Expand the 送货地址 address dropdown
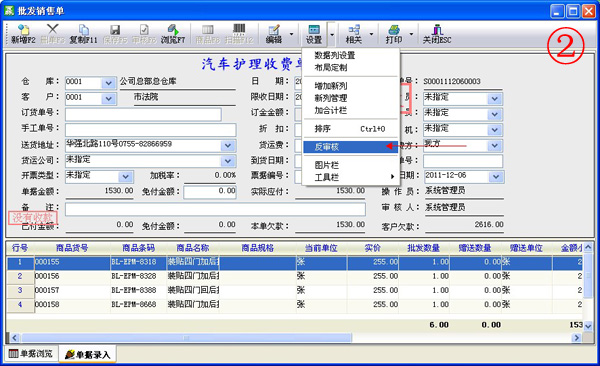This screenshot has height=366, width=600. pyautogui.click(x=228, y=145)
